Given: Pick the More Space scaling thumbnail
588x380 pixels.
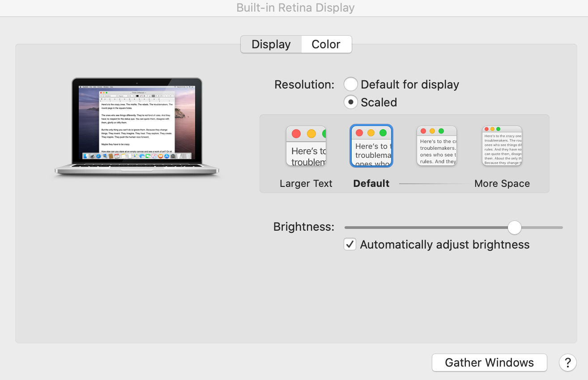Looking at the screenshot, I should [502, 146].
